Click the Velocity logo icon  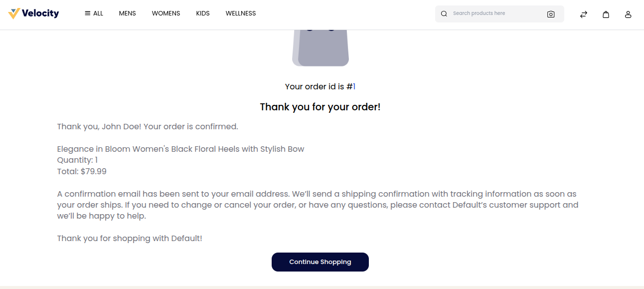tap(14, 13)
